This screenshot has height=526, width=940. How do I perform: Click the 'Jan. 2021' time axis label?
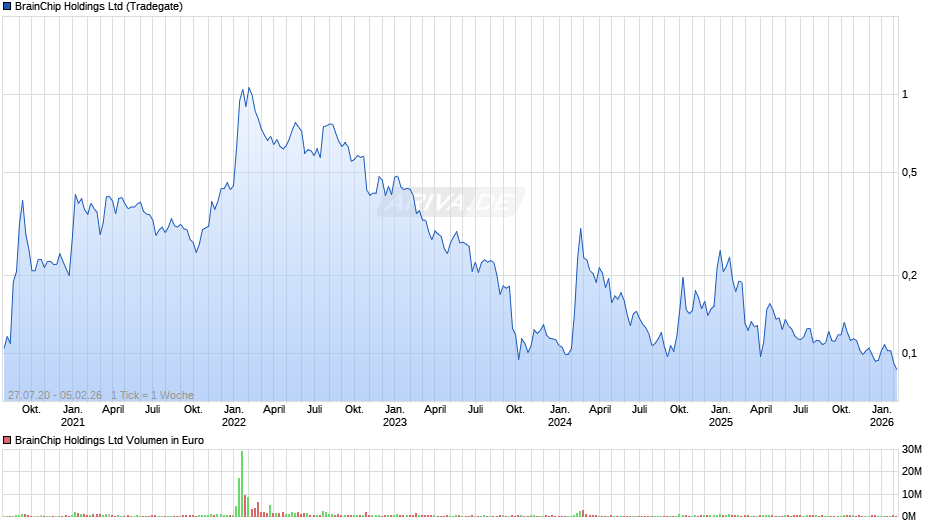pyautogui.click(x=73, y=416)
